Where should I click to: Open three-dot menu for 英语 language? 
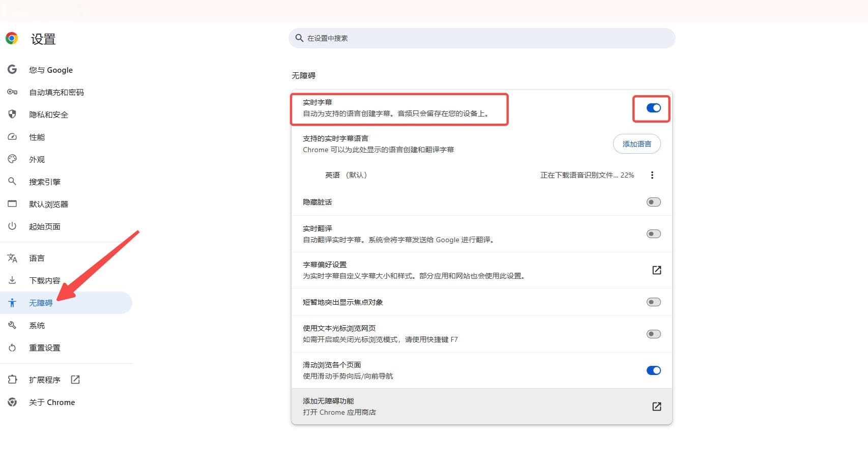(x=652, y=175)
